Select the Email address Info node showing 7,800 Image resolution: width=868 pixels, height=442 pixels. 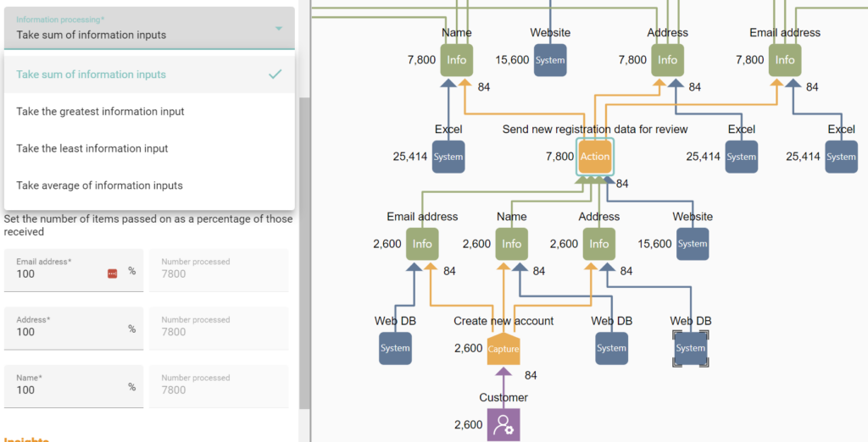coord(785,60)
